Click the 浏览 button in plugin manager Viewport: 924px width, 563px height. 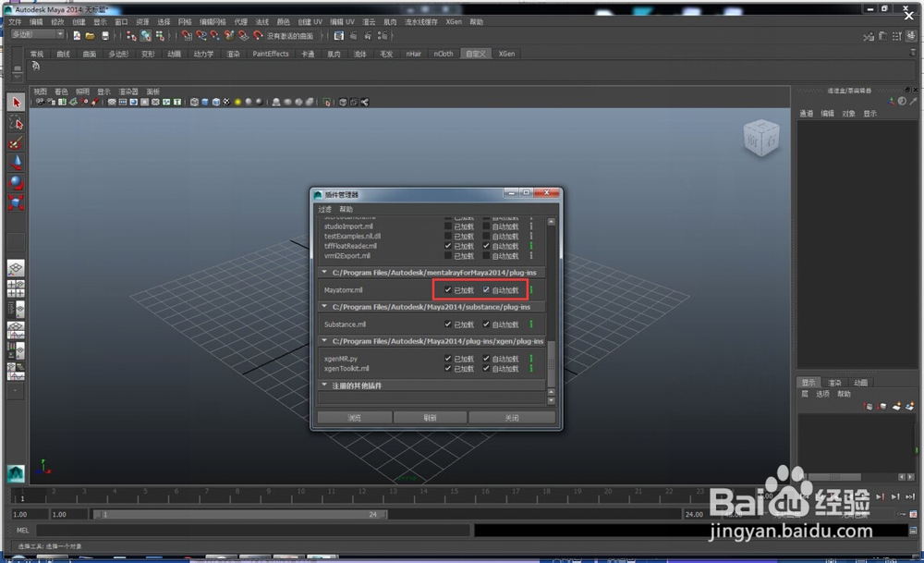354,417
